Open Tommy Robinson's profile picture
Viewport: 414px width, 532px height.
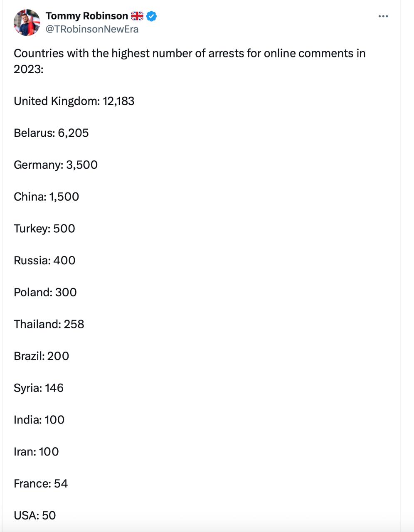[27, 22]
